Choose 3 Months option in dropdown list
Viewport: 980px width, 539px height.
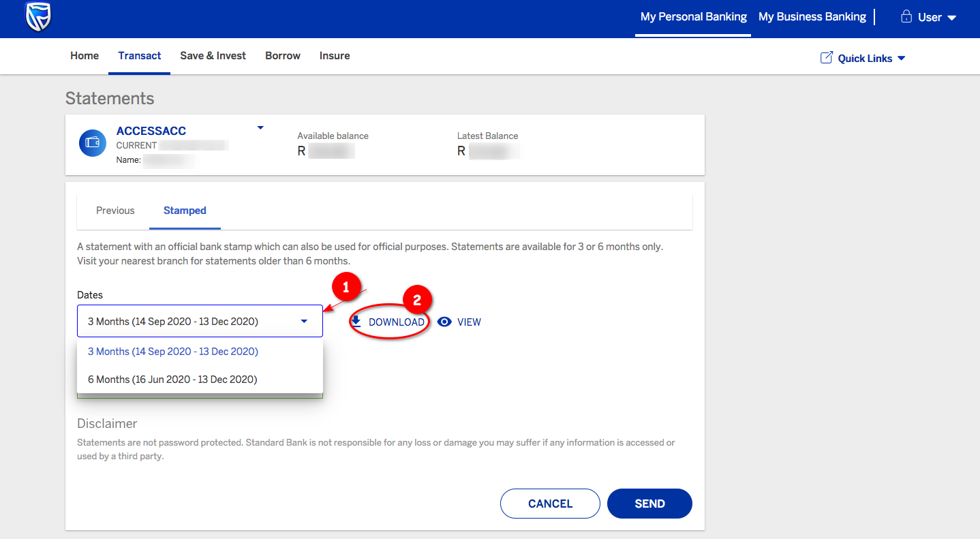tap(173, 352)
